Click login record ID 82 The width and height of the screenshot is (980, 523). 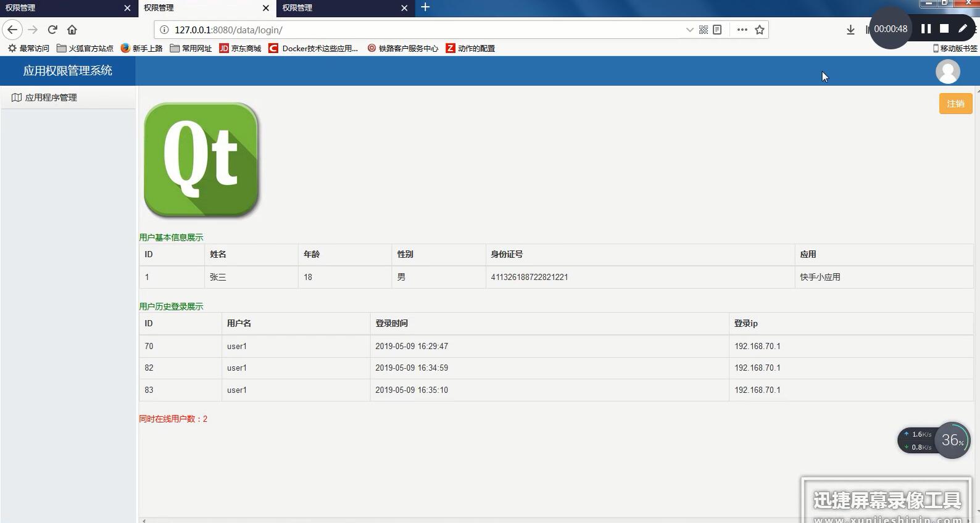[149, 368]
